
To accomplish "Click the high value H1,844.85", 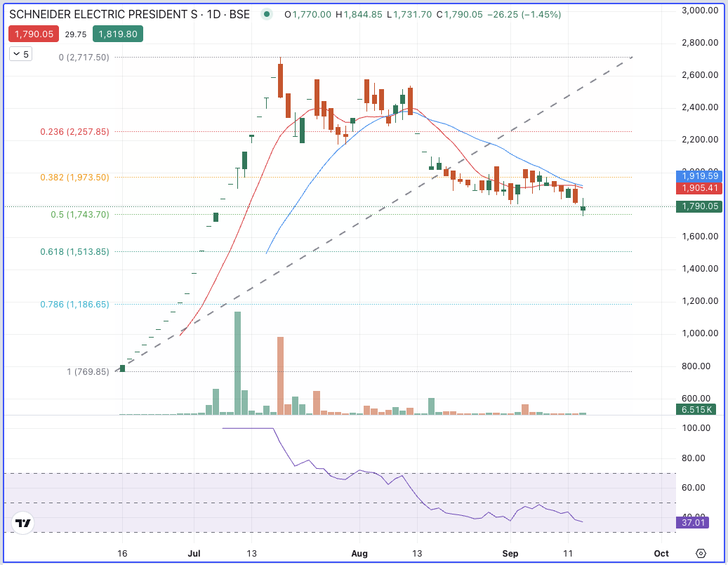I will [359, 15].
